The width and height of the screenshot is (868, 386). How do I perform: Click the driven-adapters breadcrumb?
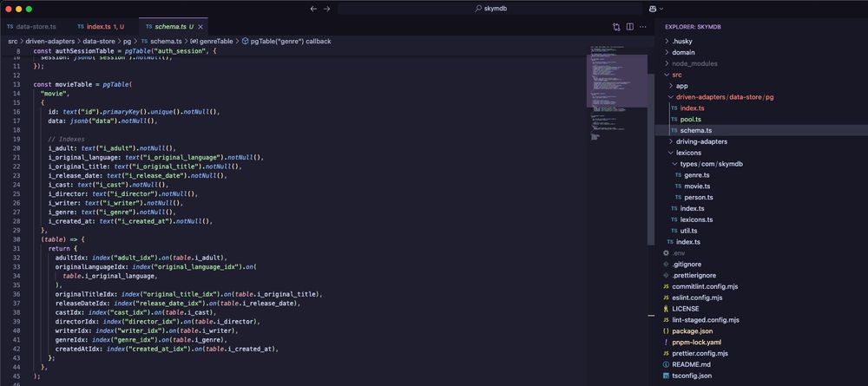pos(49,41)
